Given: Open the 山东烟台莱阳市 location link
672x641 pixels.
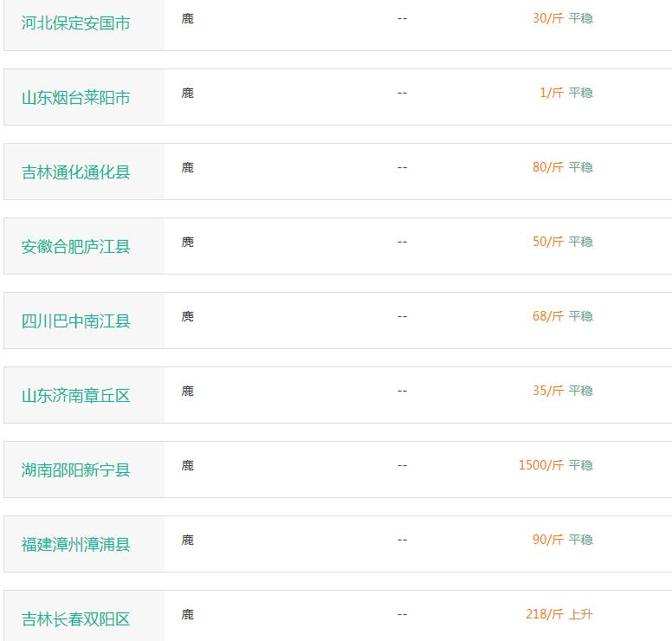Looking at the screenshot, I should (76, 98).
